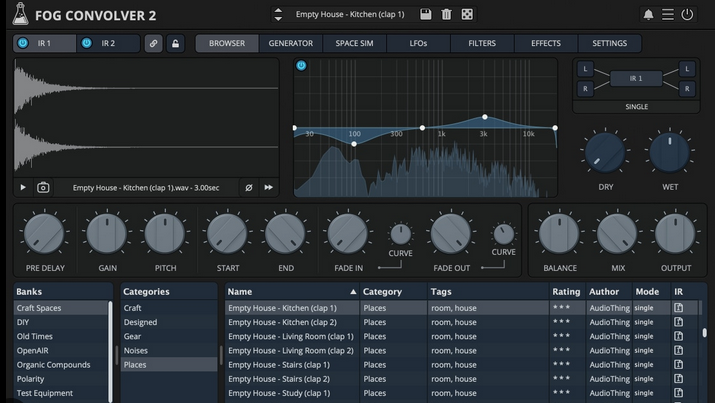Click the preset list scrollbar thumb
The height and width of the screenshot is (403, 715).
point(705,333)
